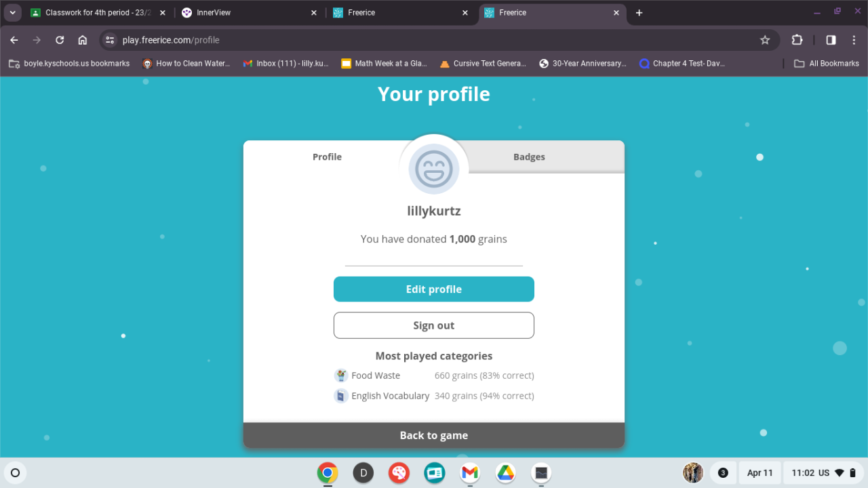
Task: Open the 30-Year Anniversary bookmark
Action: pyautogui.click(x=583, y=63)
